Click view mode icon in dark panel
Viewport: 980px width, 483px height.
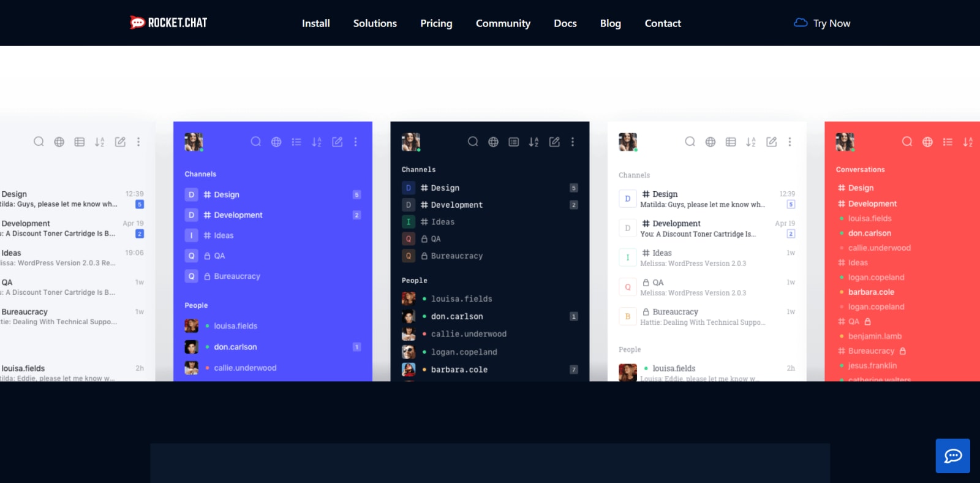(513, 142)
